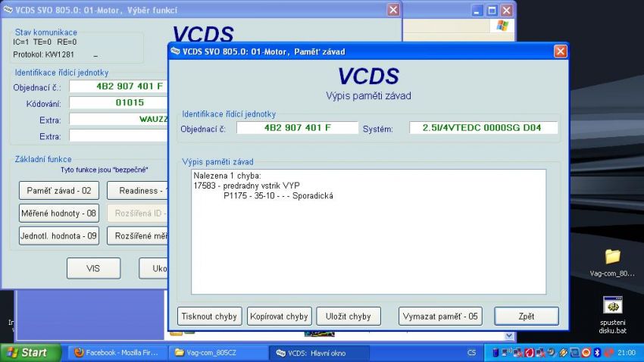Click Objednací č. field in function selection window

(119, 86)
